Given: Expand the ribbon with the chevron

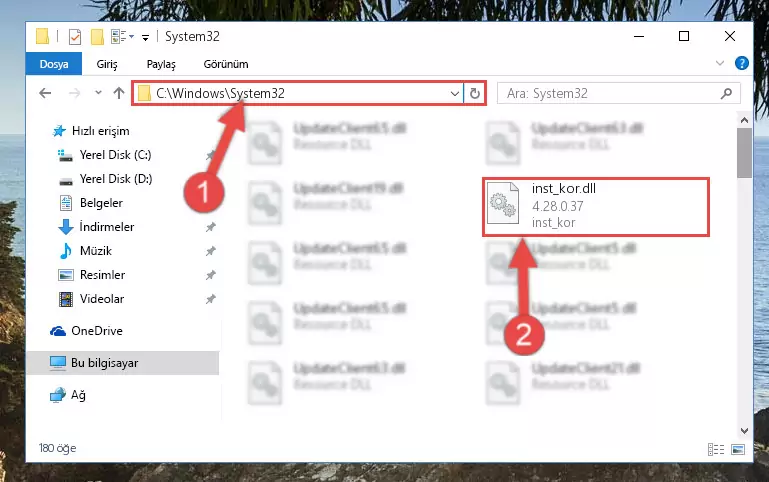Looking at the screenshot, I should [x=719, y=63].
